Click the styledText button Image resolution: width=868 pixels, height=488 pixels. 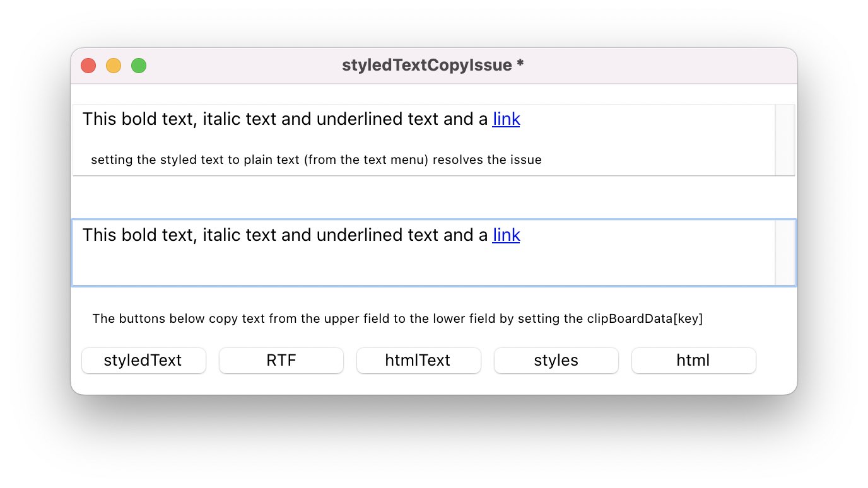143,361
